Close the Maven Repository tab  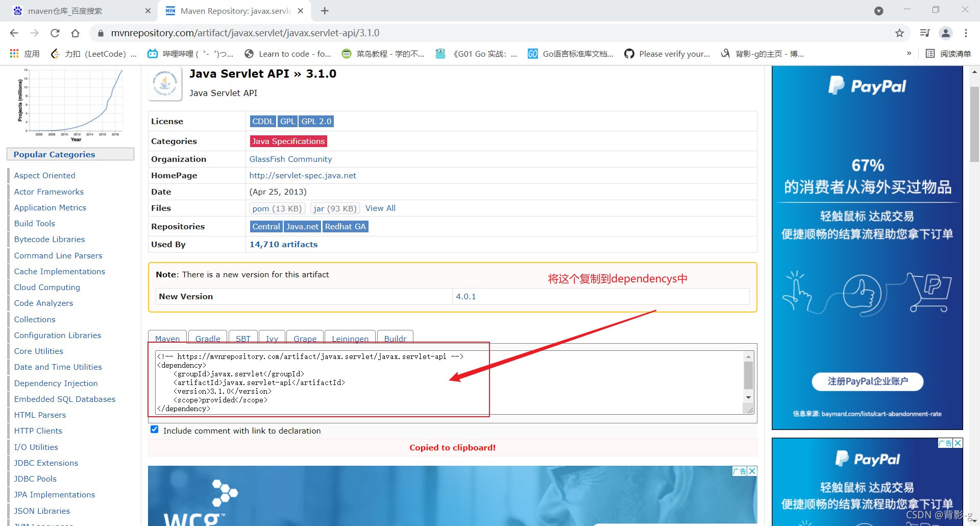pyautogui.click(x=301, y=11)
